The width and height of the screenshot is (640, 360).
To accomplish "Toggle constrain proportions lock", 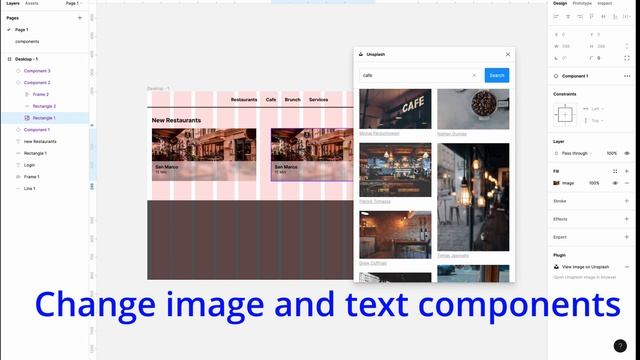I will coord(627,46).
